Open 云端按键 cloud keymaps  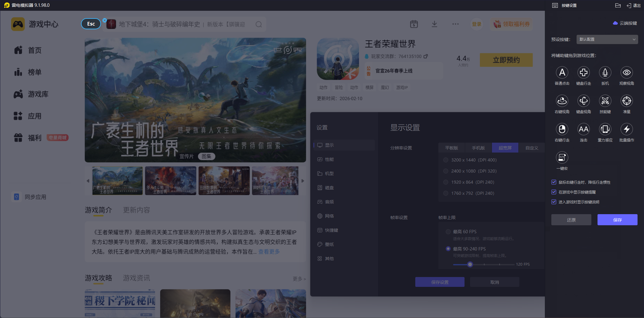[625, 23]
